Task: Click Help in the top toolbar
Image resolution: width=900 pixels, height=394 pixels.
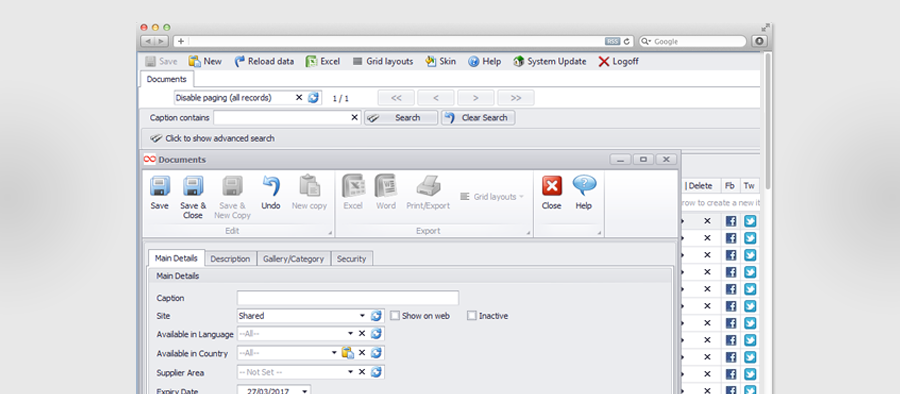Action: click(x=484, y=61)
